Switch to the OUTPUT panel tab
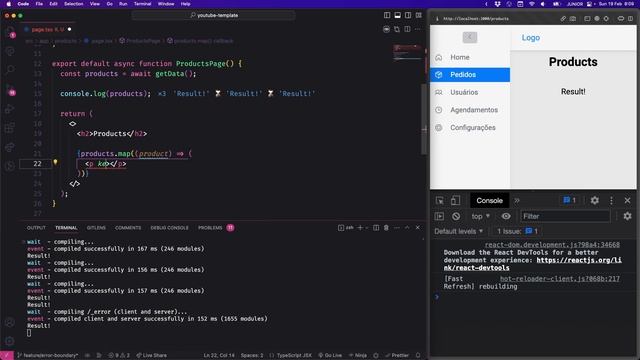The height and width of the screenshot is (360, 640). click(x=36, y=228)
